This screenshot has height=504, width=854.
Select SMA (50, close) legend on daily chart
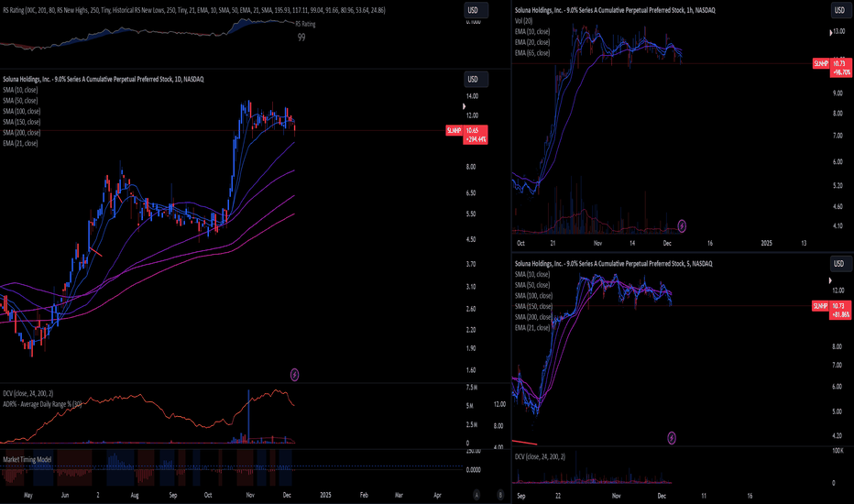[x=20, y=100]
